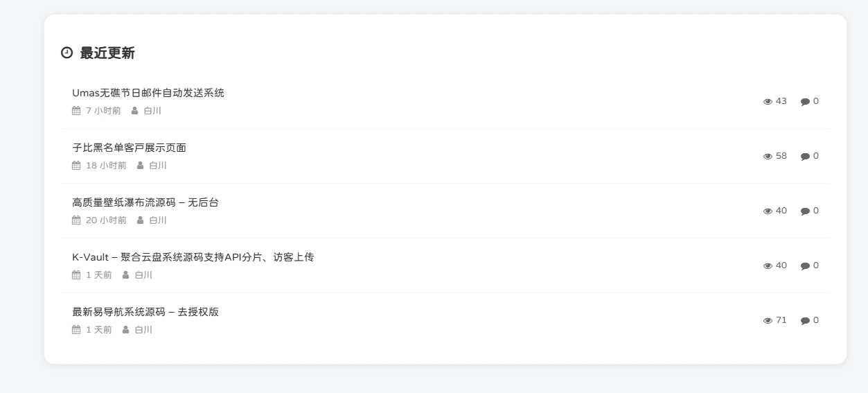Click the user icon under the K-Vault post
This screenshot has height=393, width=868.
(x=125, y=275)
